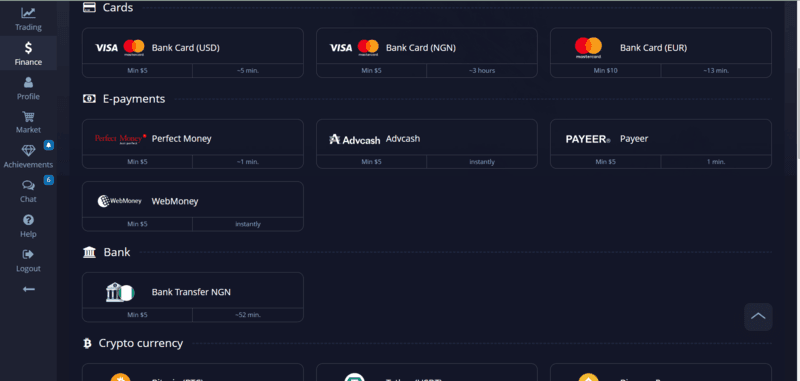Click the Finance label in sidebar
The width and height of the screenshot is (800, 381).
coord(28,62)
